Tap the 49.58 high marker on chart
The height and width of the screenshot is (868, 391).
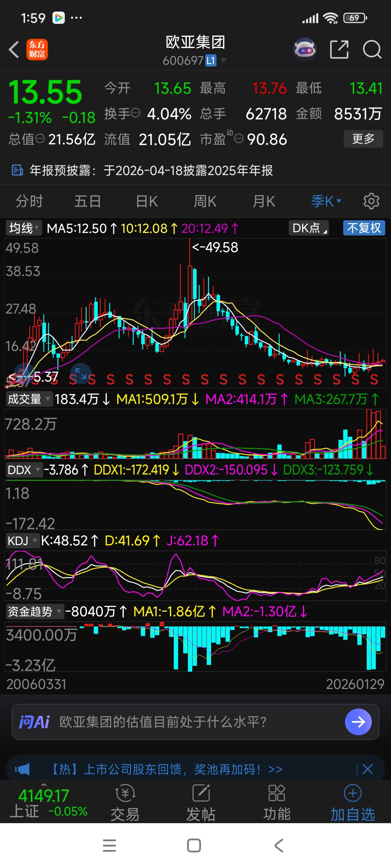(215, 247)
